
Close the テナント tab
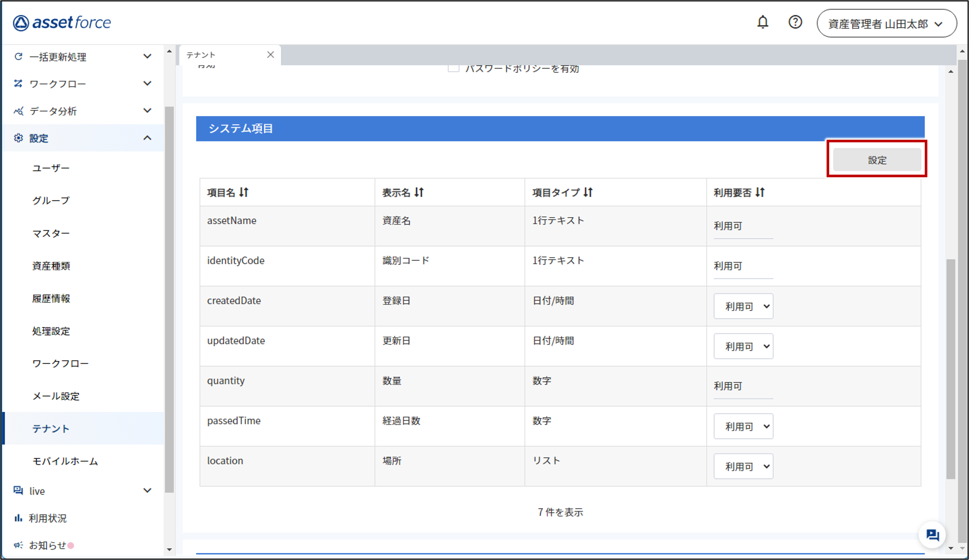[271, 55]
